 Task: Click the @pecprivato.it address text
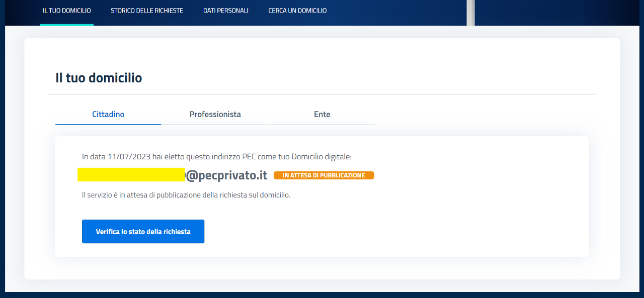pos(226,175)
